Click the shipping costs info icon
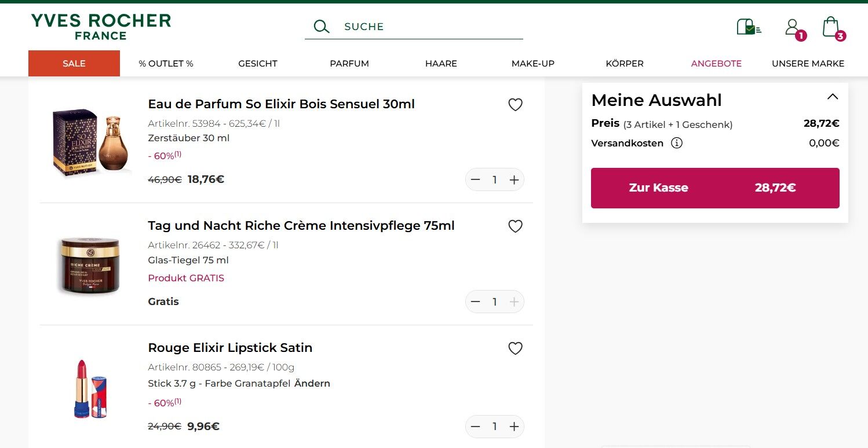868x448 pixels. (676, 143)
